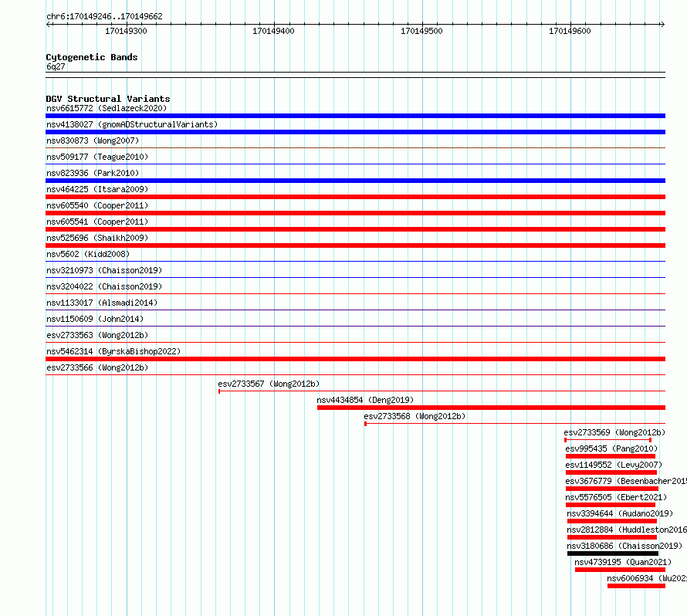Click the red bar of nsv4739195 (Quan2021)
Image resolution: width=687 pixels, height=616 pixels.
(x=620, y=570)
